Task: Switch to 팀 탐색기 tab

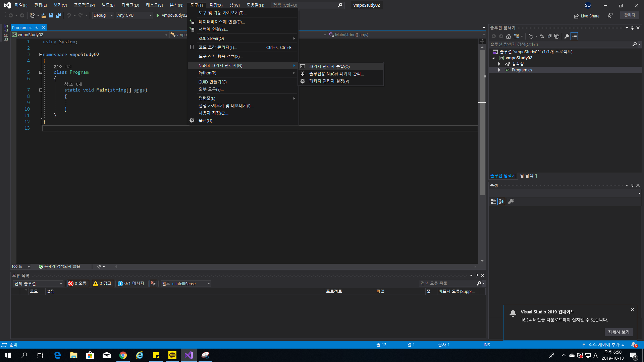Action: coord(528,176)
